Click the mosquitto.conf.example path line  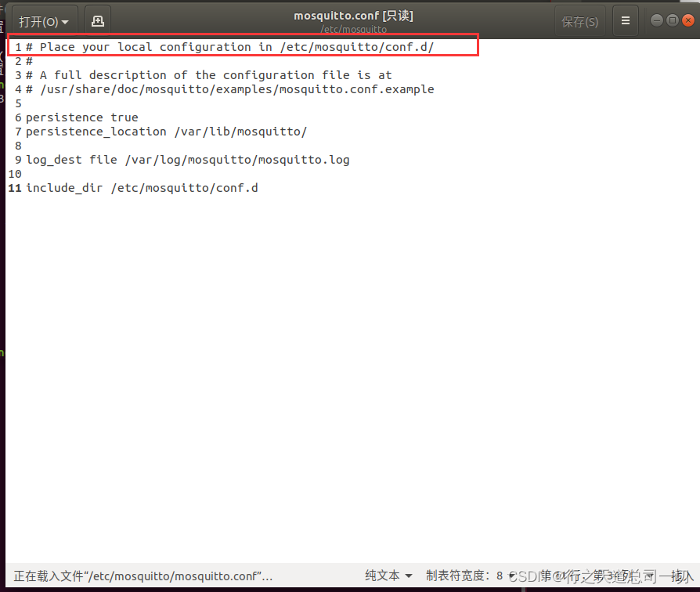pyautogui.click(x=229, y=89)
